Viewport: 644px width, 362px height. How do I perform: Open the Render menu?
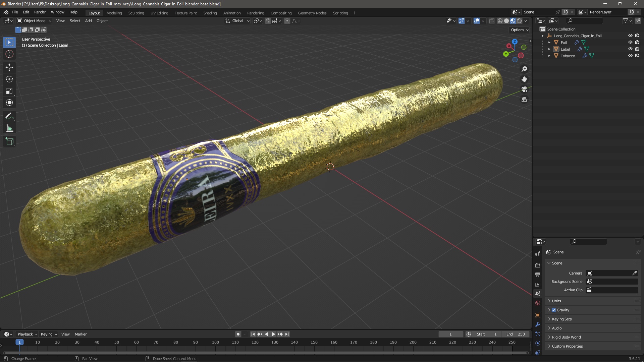point(40,12)
